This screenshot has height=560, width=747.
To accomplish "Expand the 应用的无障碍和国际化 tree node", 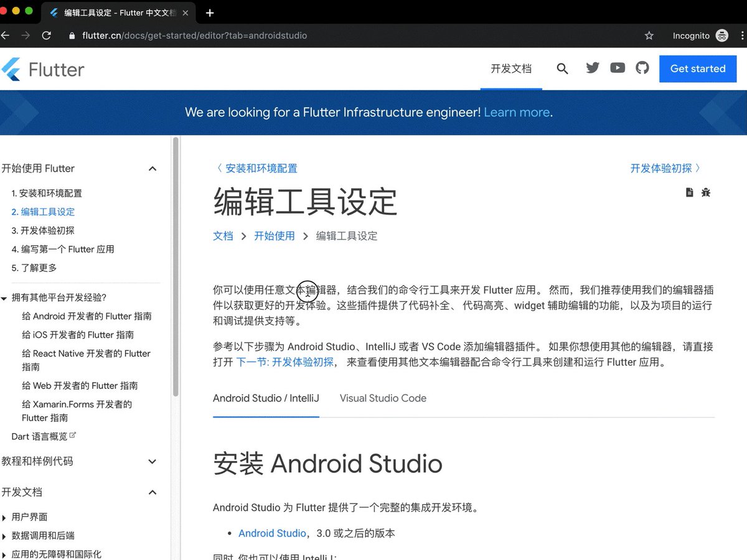I will pyautogui.click(x=5, y=554).
